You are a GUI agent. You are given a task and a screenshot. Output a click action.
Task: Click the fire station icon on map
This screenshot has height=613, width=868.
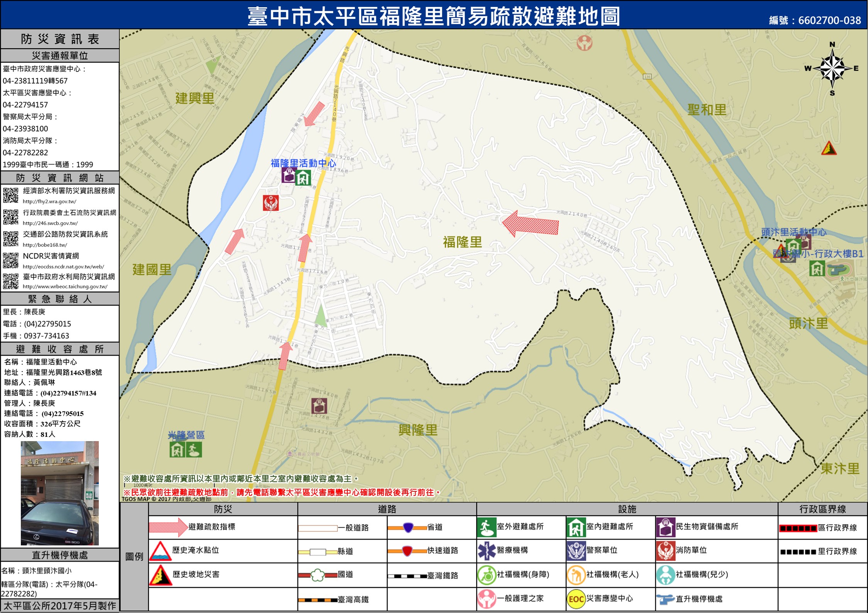[x=271, y=203]
